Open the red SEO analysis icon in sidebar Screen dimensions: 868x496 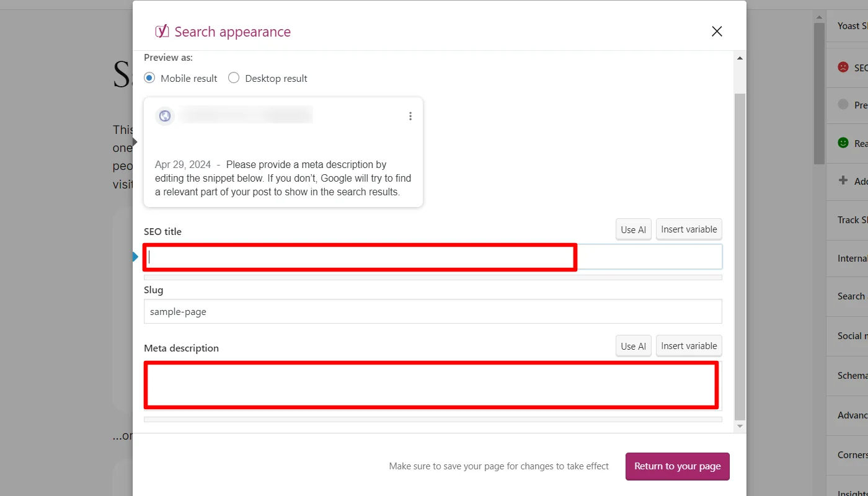coord(843,67)
